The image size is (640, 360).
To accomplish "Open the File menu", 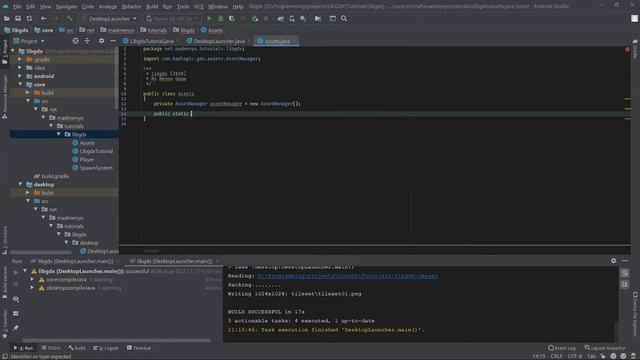I will (17, 7).
